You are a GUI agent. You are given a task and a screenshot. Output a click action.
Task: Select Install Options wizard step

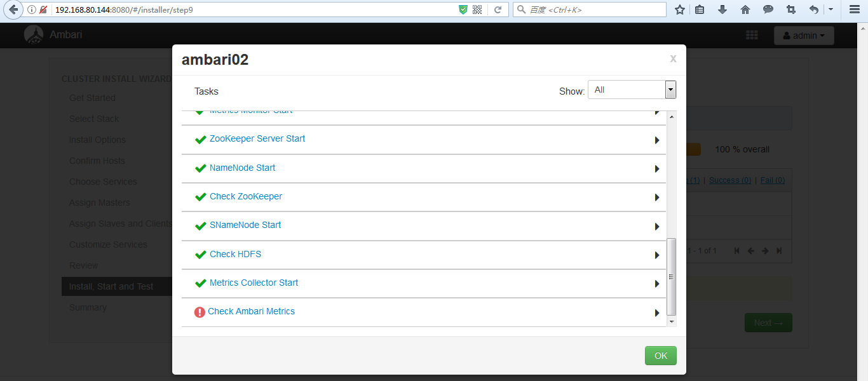pos(97,140)
